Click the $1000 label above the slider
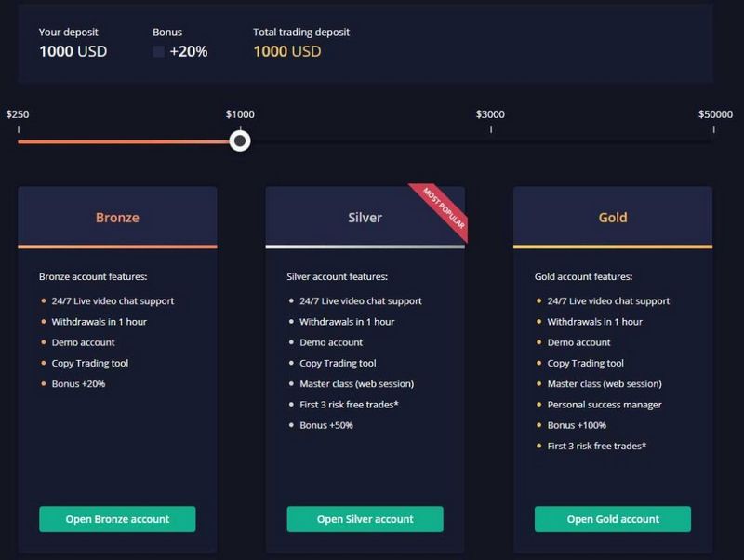This screenshot has height=560, width=744. click(x=239, y=113)
